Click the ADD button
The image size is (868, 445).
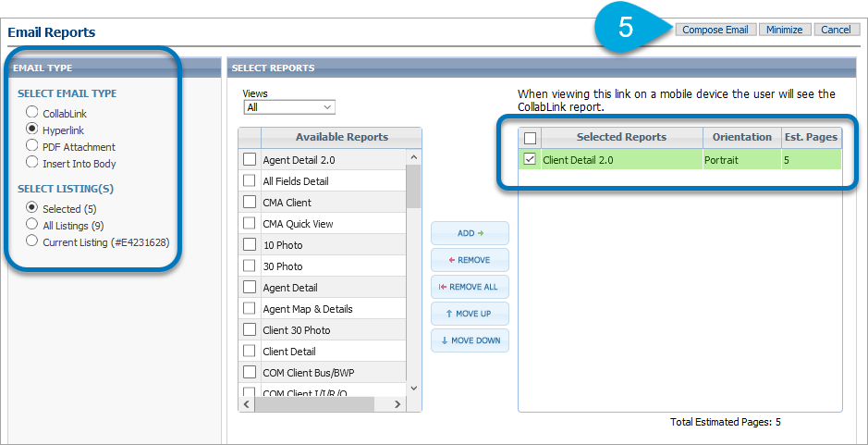click(470, 233)
